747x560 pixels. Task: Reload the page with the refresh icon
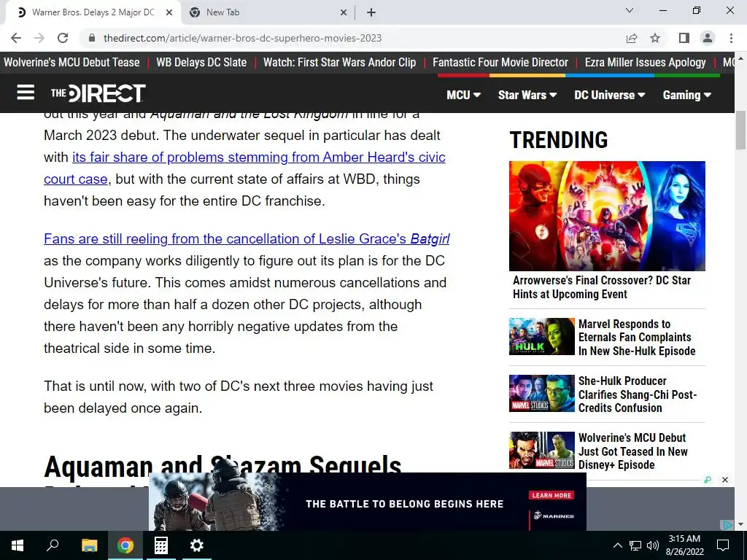tap(63, 38)
